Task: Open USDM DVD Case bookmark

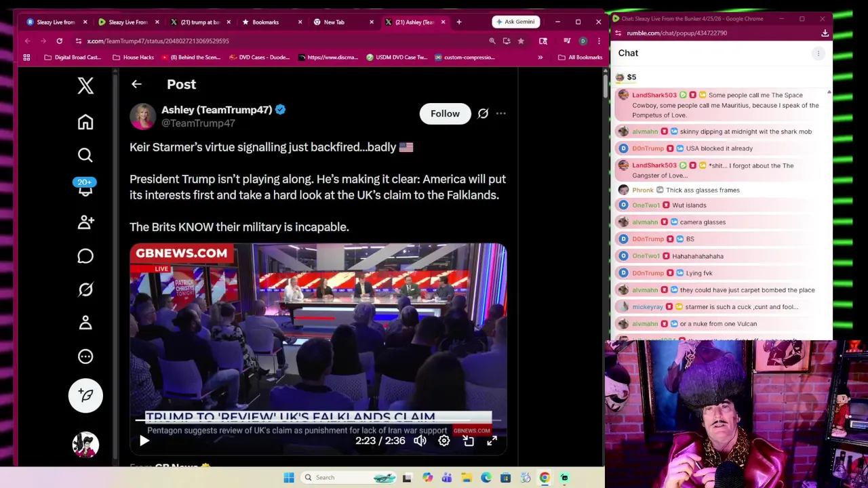Action: (397, 58)
